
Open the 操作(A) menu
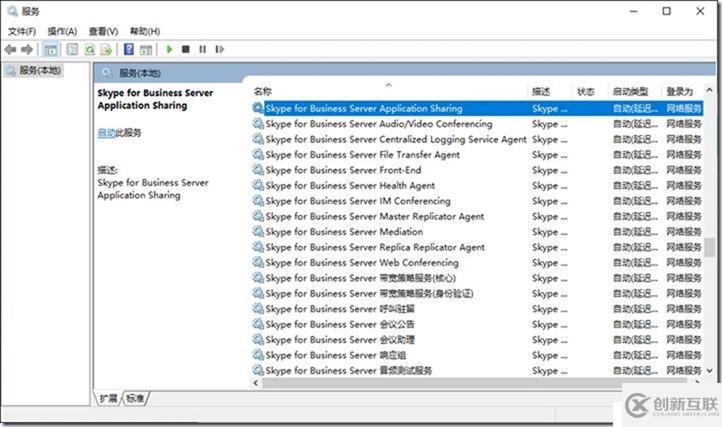coord(62,31)
